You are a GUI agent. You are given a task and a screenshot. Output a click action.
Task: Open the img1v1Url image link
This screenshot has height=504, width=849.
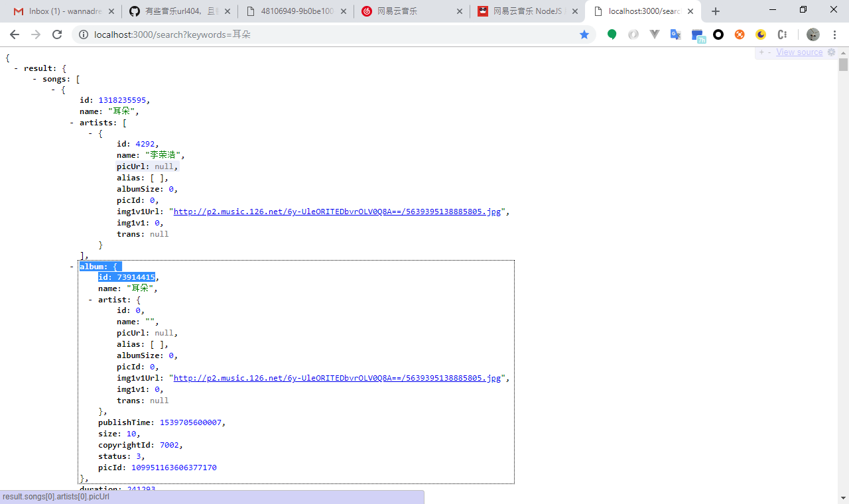pyautogui.click(x=339, y=212)
